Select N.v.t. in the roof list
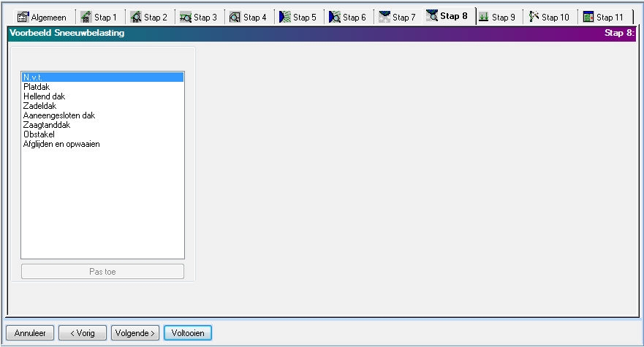 (x=102, y=77)
